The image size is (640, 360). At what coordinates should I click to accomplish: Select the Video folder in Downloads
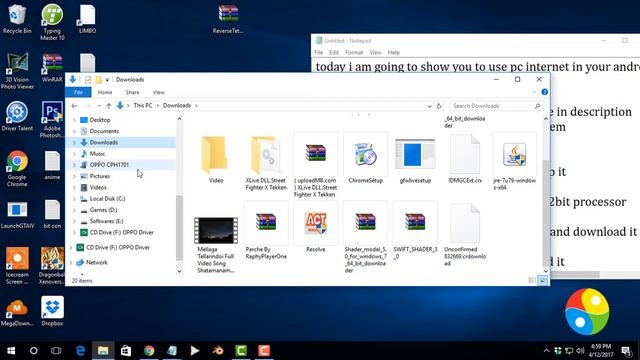coord(216,159)
